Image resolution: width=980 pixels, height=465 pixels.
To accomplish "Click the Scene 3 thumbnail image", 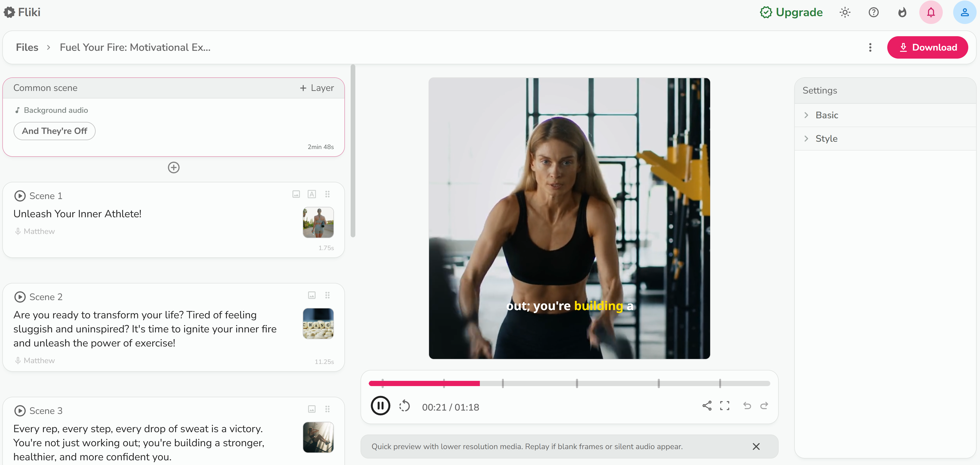I will [x=318, y=437].
